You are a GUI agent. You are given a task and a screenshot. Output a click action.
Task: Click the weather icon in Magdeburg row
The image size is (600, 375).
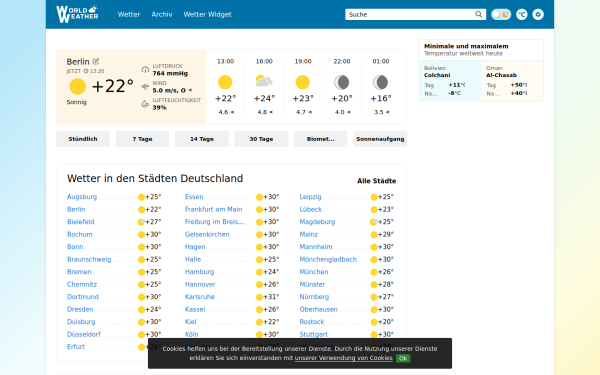[x=374, y=222]
